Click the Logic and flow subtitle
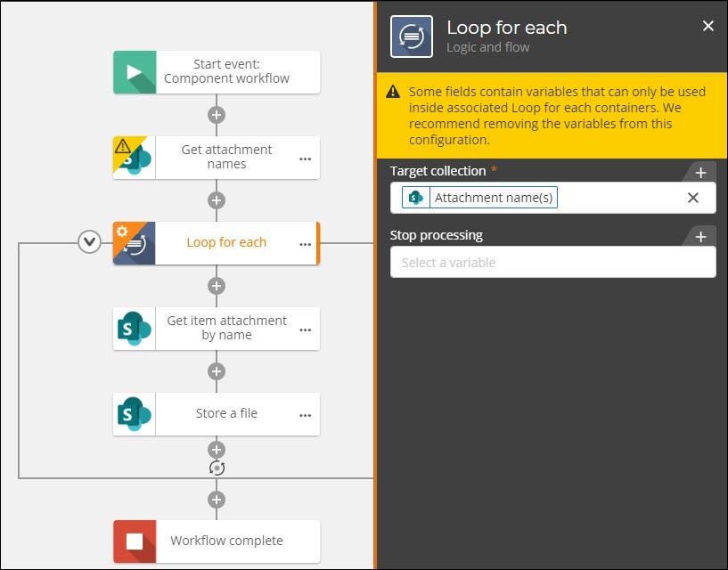 [x=488, y=47]
